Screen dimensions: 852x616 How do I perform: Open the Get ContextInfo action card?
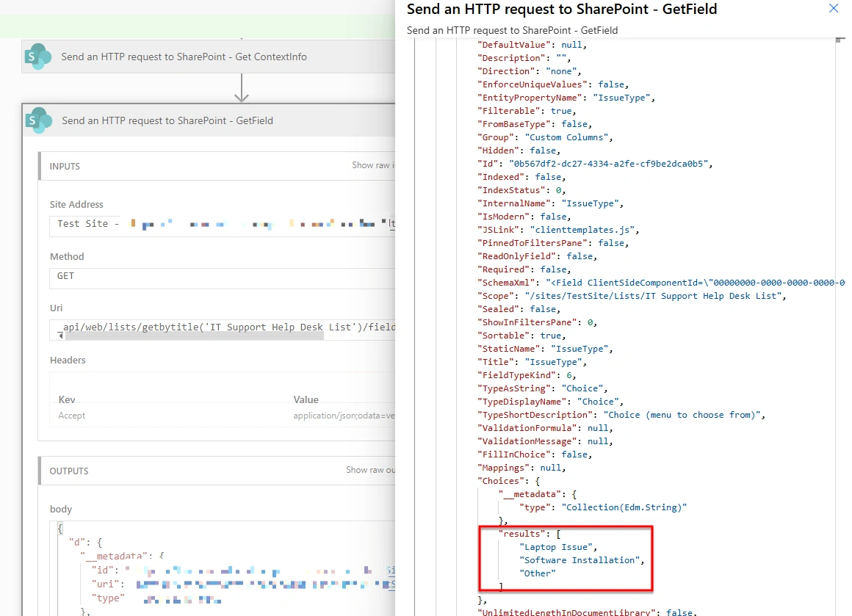[209, 57]
